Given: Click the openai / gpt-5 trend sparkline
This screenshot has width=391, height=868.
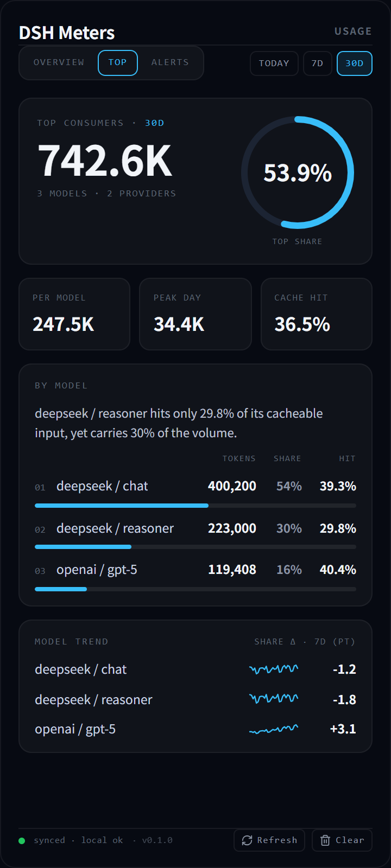Looking at the screenshot, I should (274, 729).
